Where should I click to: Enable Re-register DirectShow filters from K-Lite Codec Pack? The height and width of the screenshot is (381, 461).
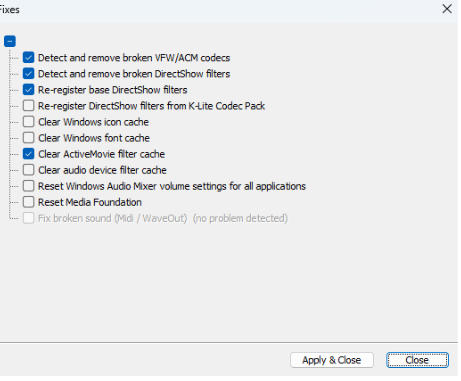click(28, 106)
